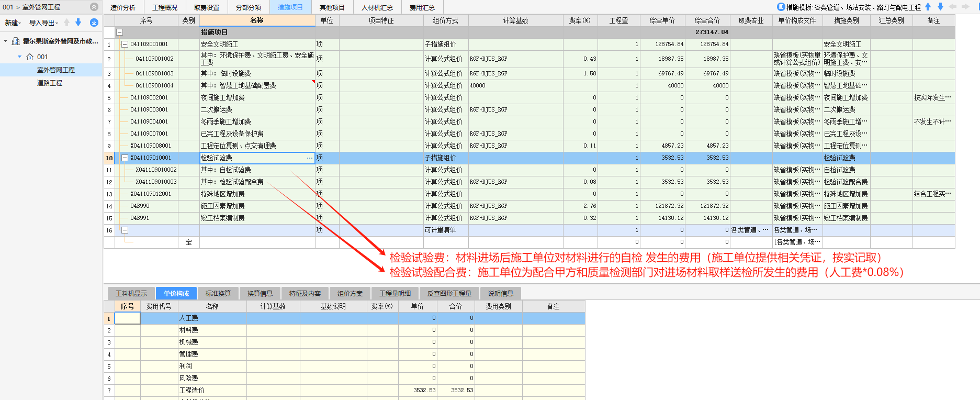Open the 其他项目 tab

[x=332, y=7]
